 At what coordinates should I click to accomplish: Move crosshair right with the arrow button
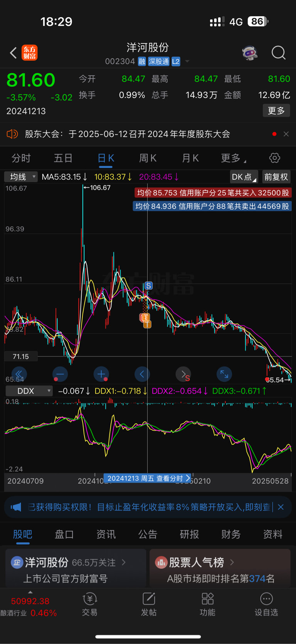[x=183, y=374]
